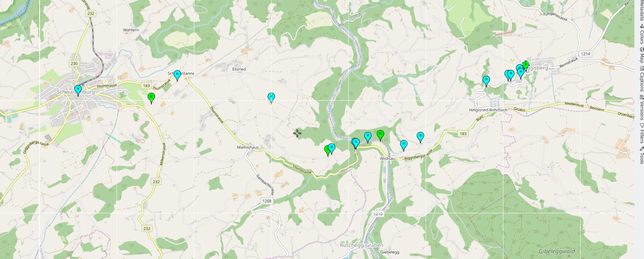
Task: Click the cyan marker just left of the green one above Wislisau
Action: [x=368, y=137]
